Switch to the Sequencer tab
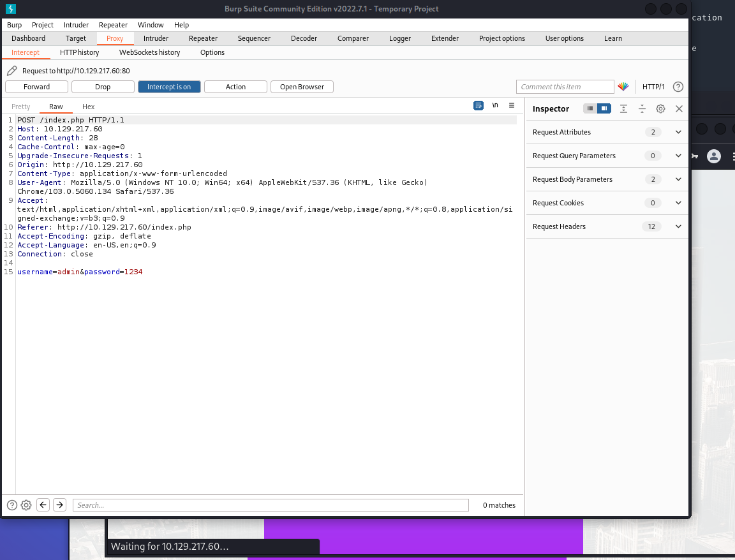Image resolution: width=735 pixels, height=560 pixels. (254, 38)
